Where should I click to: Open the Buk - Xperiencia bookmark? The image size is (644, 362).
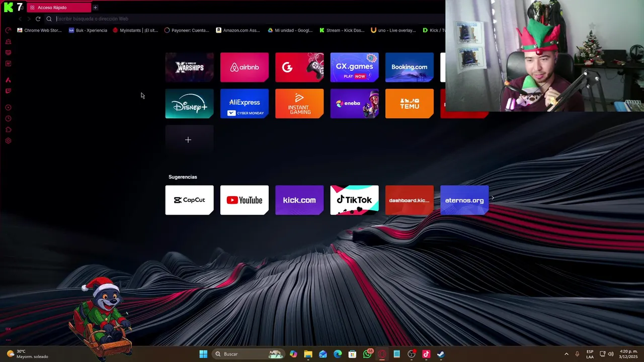pos(88,30)
